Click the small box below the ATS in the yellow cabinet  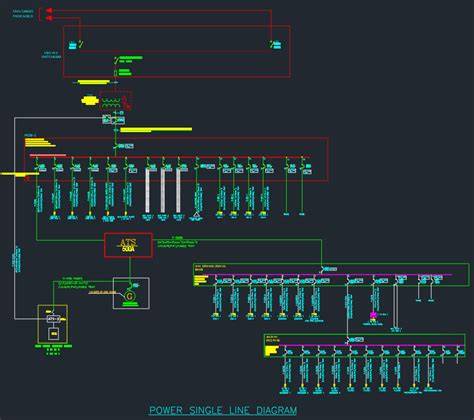point(53,334)
